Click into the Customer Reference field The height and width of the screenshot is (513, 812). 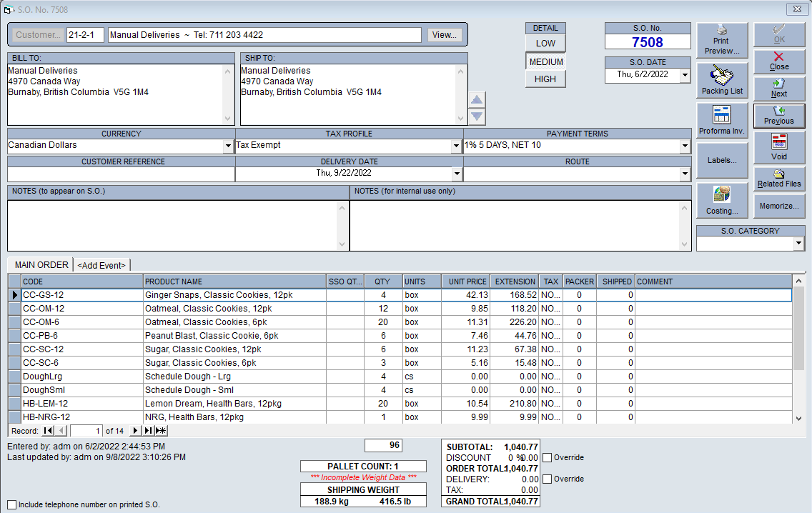pyautogui.click(x=122, y=174)
